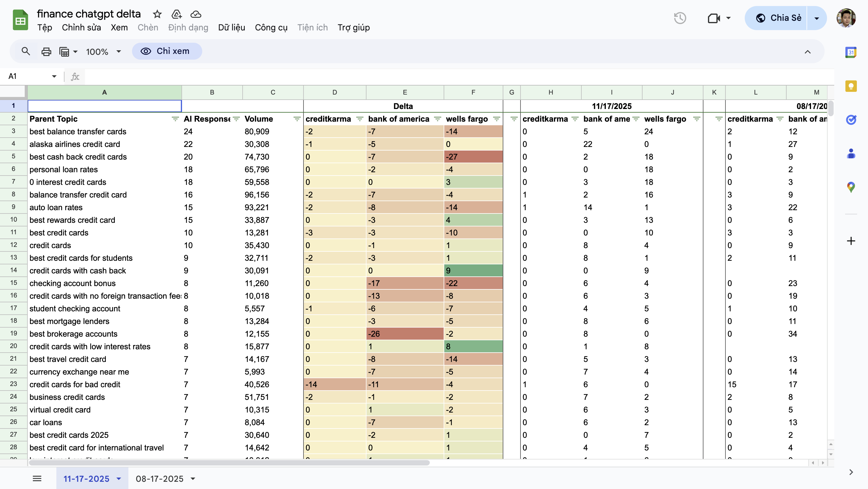Open Contacts side panel icon
Screen dimensions: 868x489
tap(851, 154)
